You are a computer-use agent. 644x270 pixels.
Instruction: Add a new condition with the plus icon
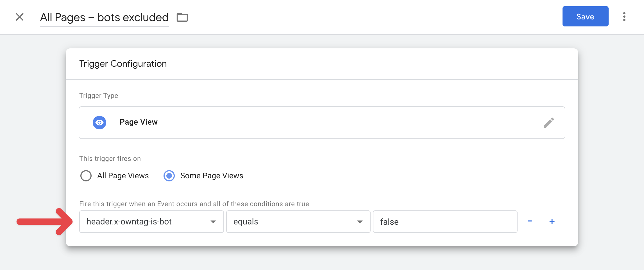(552, 221)
